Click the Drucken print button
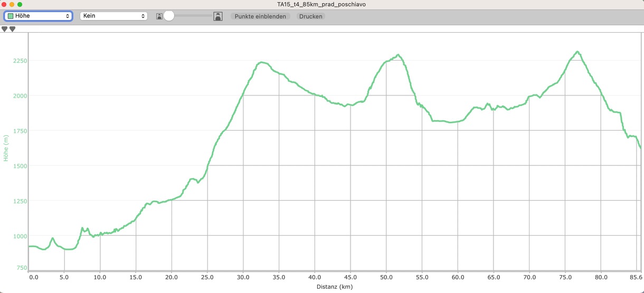This screenshot has height=293, width=644. [x=310, y=16]
